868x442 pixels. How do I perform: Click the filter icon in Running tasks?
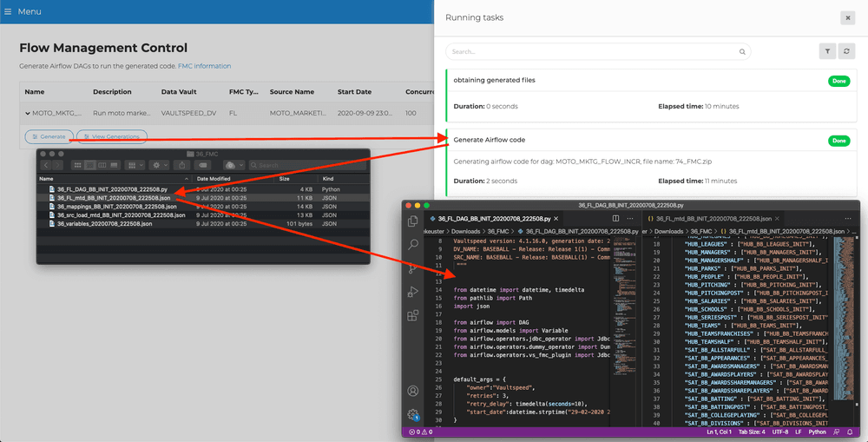tap(827, 51)
